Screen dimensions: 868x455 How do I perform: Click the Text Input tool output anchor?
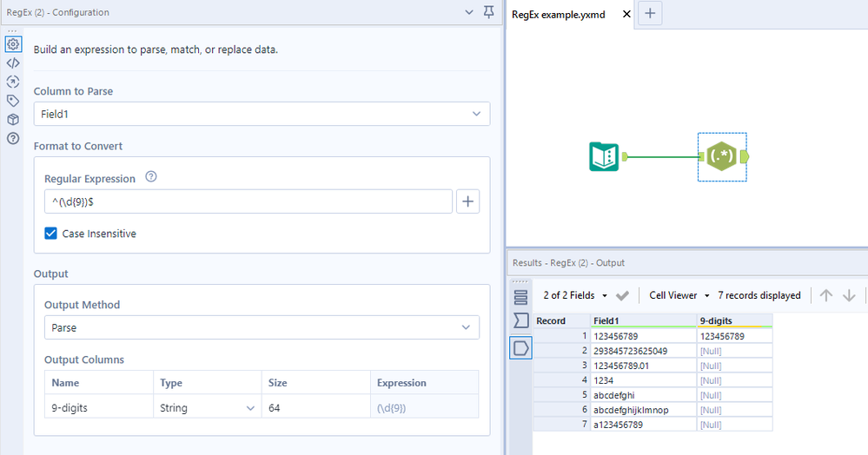(625, 156)
